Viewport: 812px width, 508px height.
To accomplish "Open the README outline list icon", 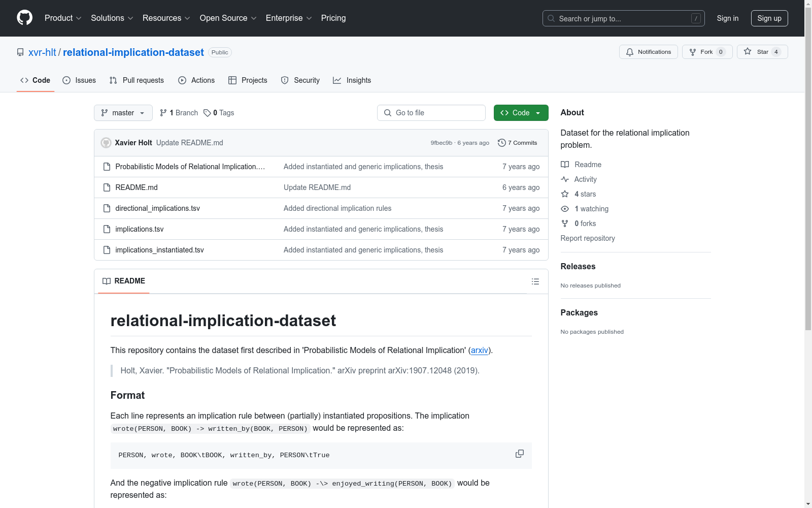I will pos(535,281).
